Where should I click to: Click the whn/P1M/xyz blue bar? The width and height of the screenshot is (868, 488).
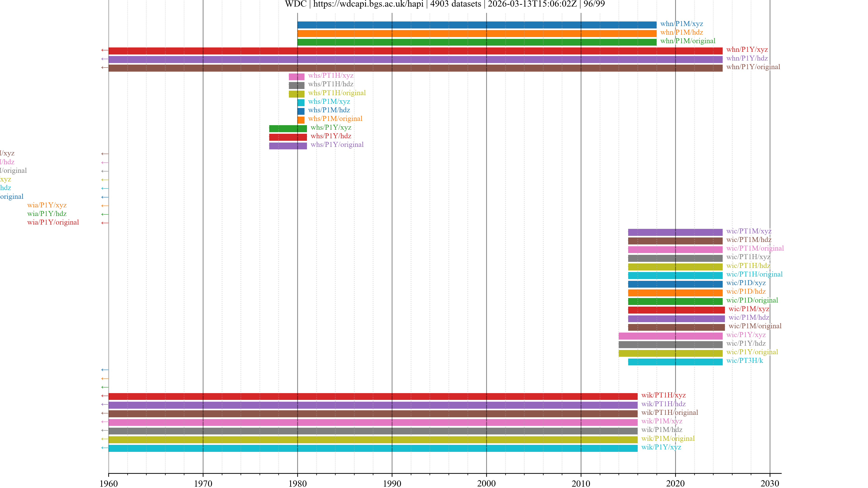pos(476,25)
